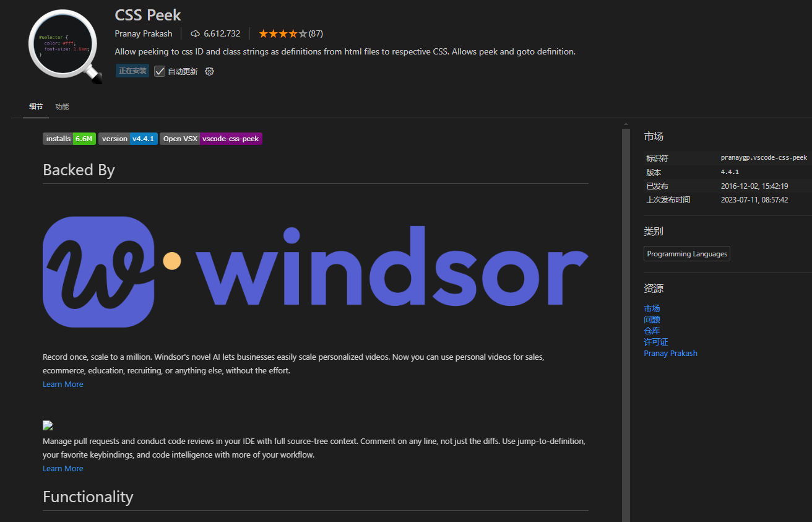
Task: Click the 上次发布时间 label
Action: click(x=668, y=200)
